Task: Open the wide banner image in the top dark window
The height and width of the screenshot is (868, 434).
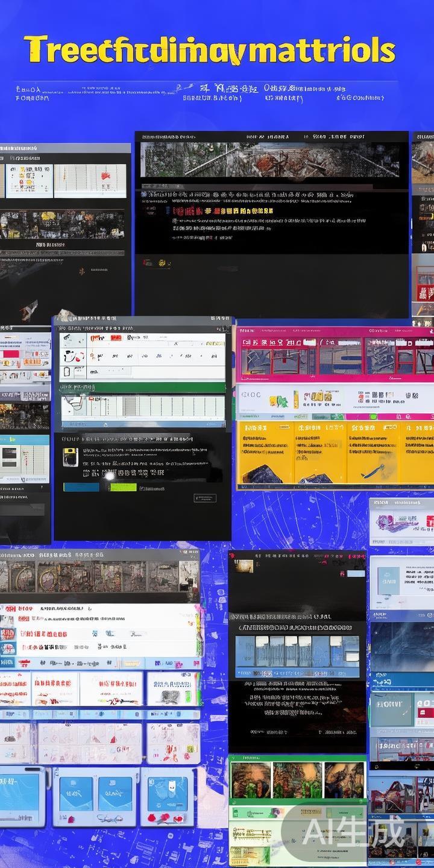Action: pyautogui.click(x=269, y=159)
